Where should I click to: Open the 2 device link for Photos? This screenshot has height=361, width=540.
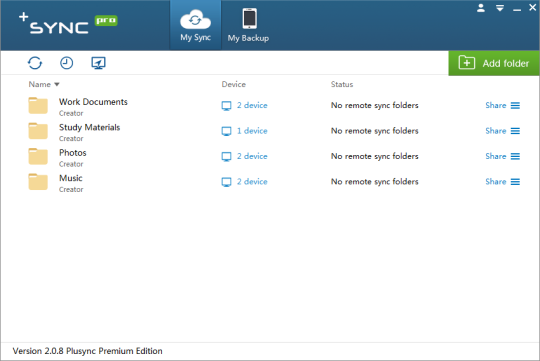point(252,156)
